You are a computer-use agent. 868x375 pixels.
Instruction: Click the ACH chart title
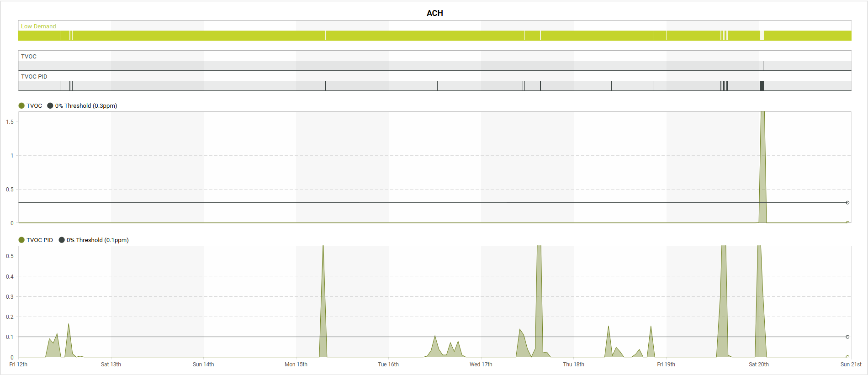434,13
